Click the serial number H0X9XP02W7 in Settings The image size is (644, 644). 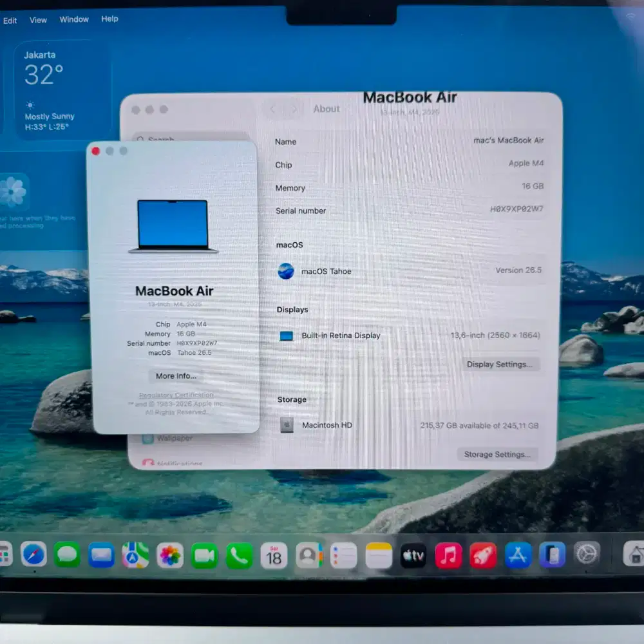coord(516,209)
